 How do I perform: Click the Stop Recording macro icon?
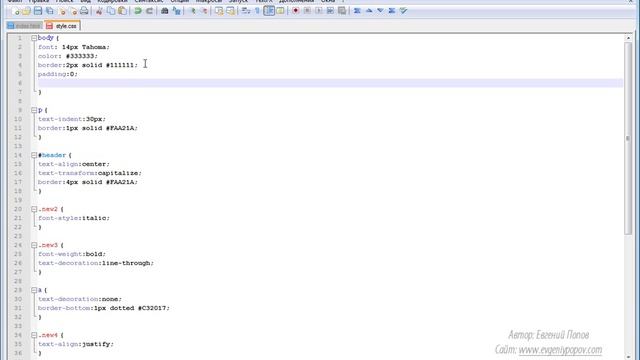307,11
